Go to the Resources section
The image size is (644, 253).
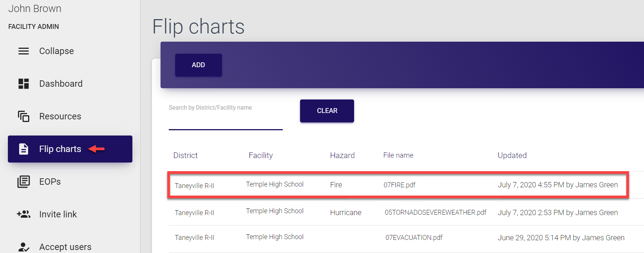[60, 116]
